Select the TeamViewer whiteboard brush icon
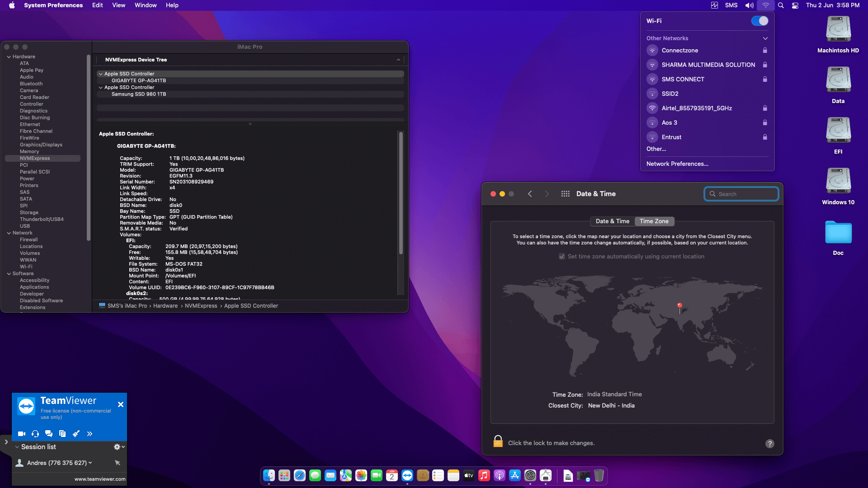Image resolution: width=868 pixels, height=488 pixels. [76, 434]
